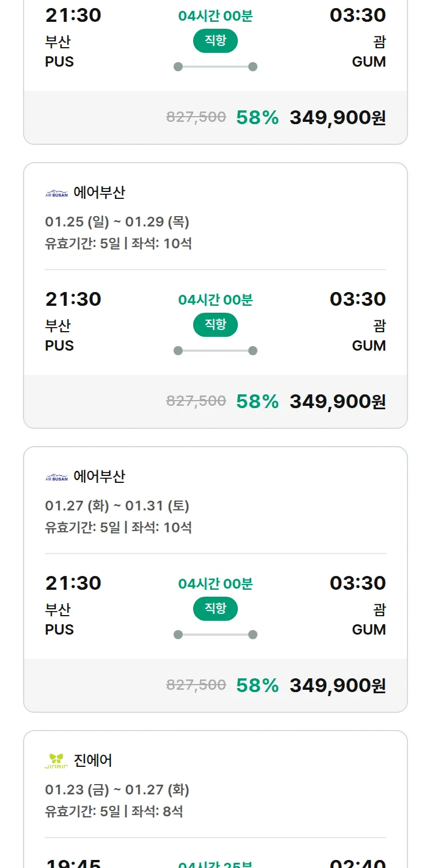431x868 pixels.
Task: Click the date range 01.27 (화) ~ 01.31 (토)
Action: point(117,506)
